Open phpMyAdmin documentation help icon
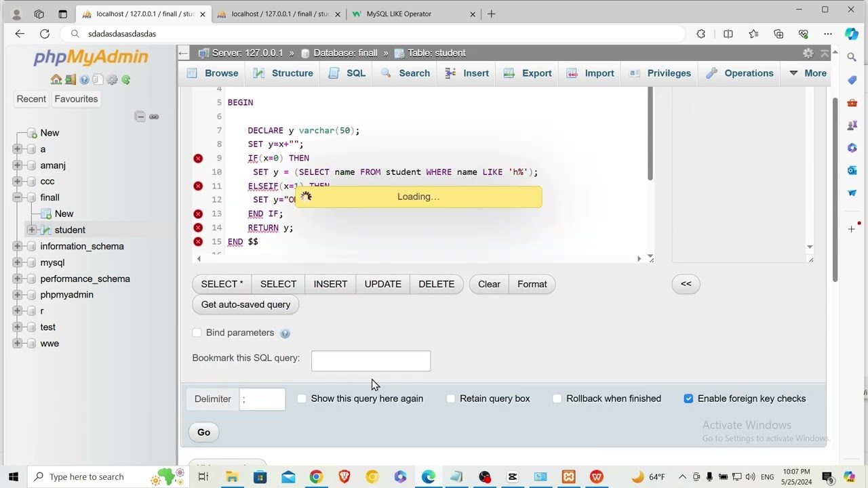 coord(84,79)
